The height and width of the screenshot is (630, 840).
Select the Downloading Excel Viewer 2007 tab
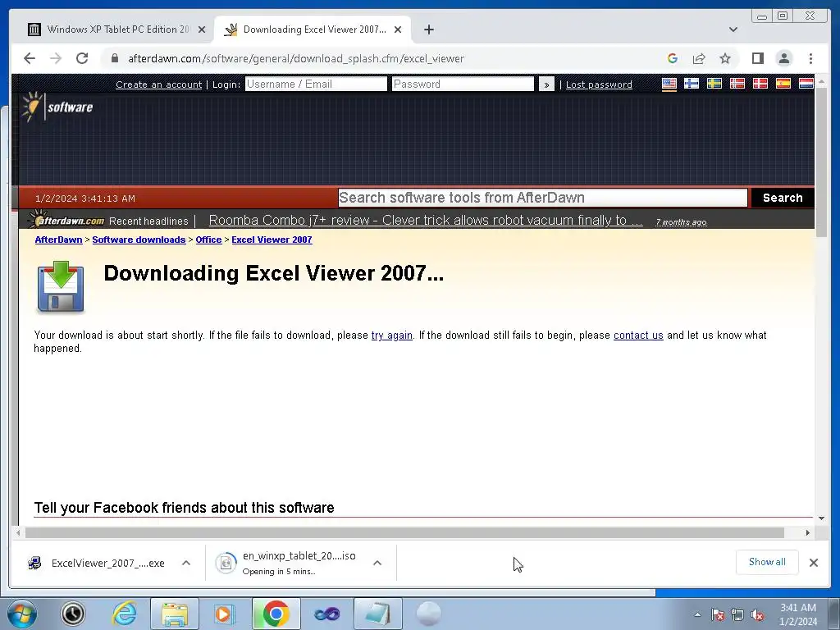coord(314,30)
